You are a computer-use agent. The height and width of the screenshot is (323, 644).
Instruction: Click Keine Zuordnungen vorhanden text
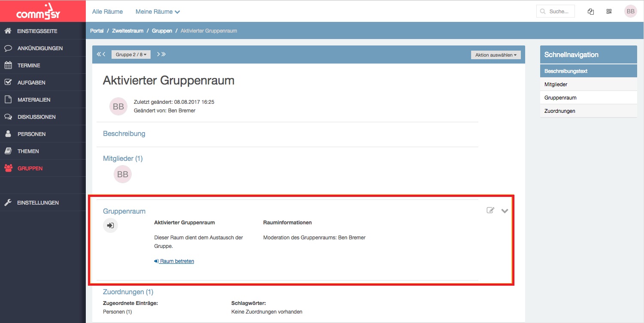pyautogui.click(x=266, y=312)
